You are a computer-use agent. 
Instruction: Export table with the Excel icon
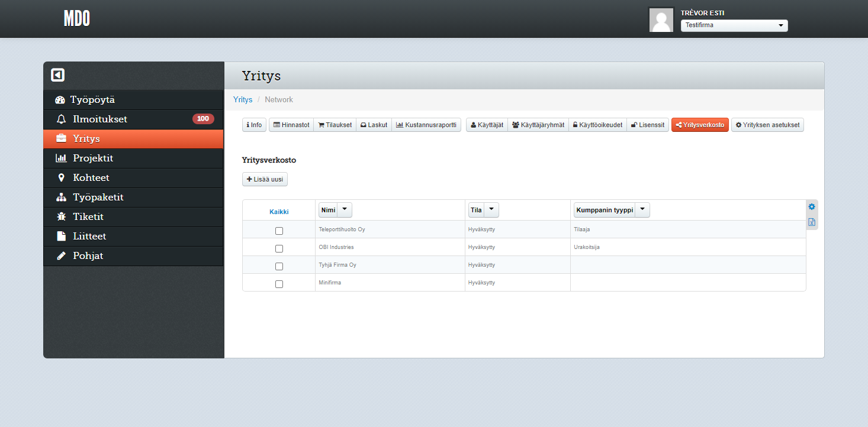(x=812, y=222)
